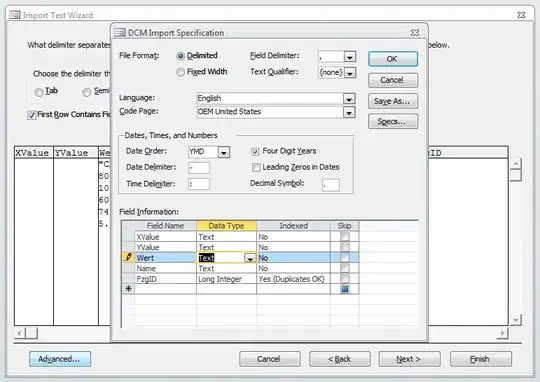This screenshot has height=382, width=540.
Task: Click the horizontal scrollbar right arrow
Action: [x=502, y=333]
